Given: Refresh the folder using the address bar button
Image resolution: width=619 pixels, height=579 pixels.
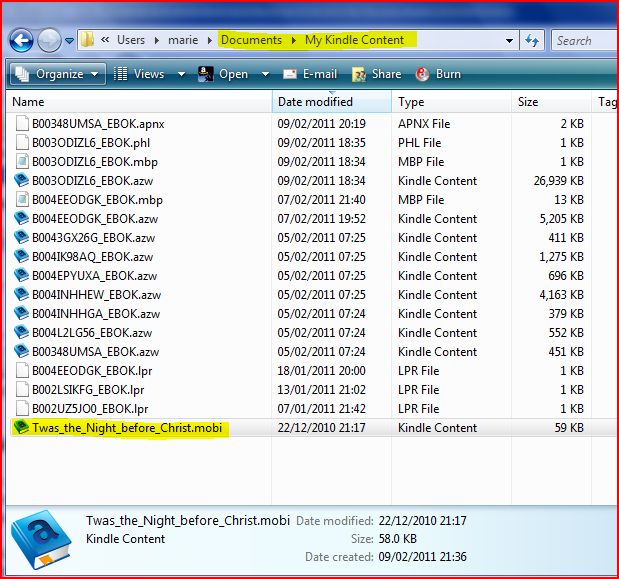Looking at the screenshot, I should (532, 40).
